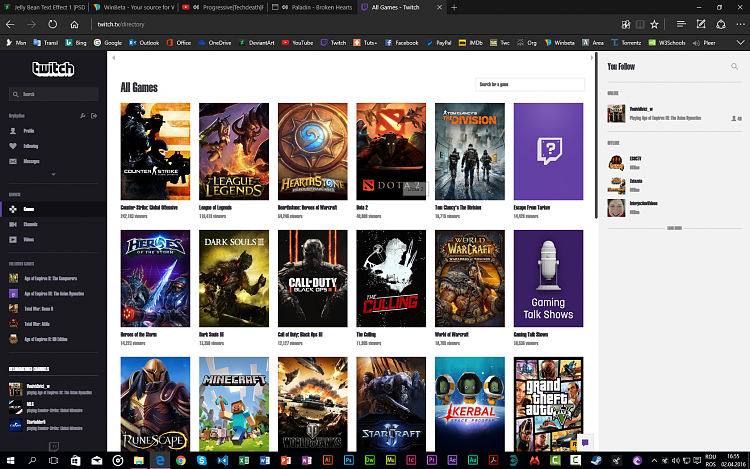Screen dimensions: 750x469
Task: Expand the sidebar user menu arrow
Action: (54, 175)
